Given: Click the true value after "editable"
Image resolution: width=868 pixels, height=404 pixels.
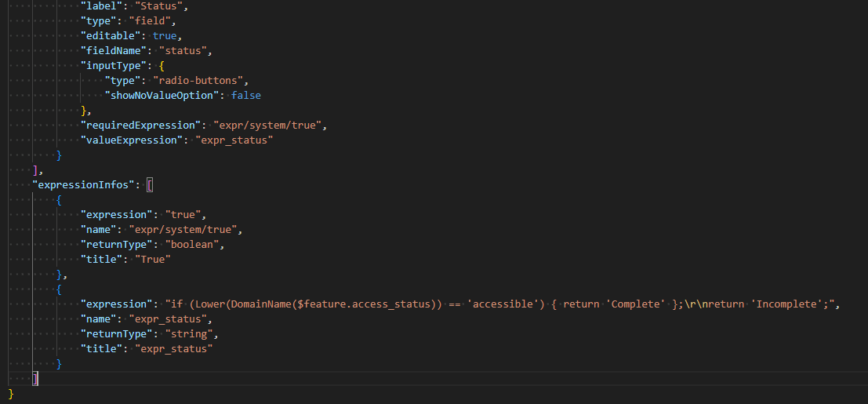Looking at the screenshot, I should click(165, 36).
